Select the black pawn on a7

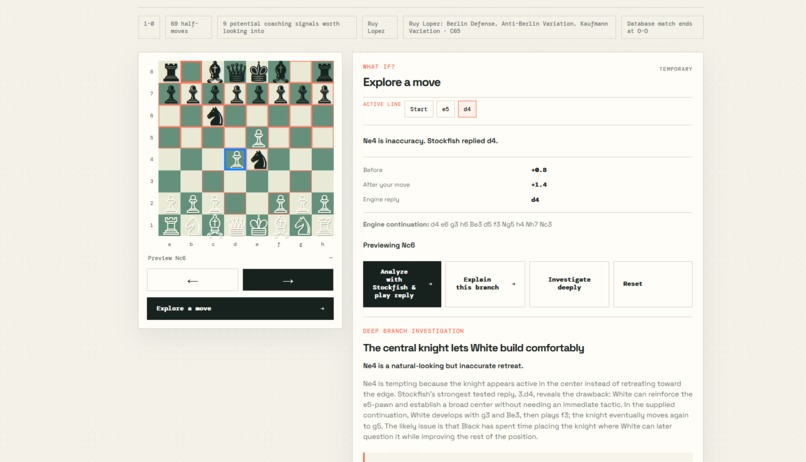[x=170, y=94]
